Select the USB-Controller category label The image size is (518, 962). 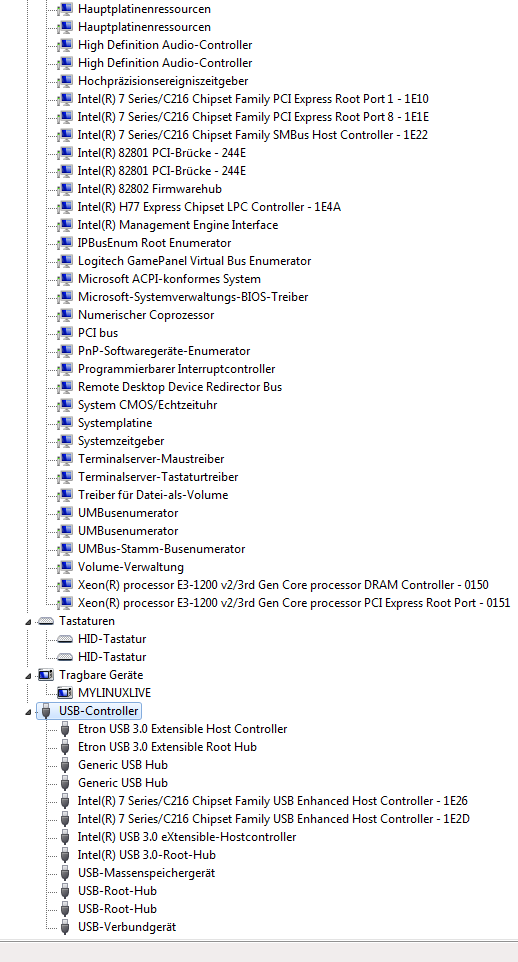tap(98, 711)
